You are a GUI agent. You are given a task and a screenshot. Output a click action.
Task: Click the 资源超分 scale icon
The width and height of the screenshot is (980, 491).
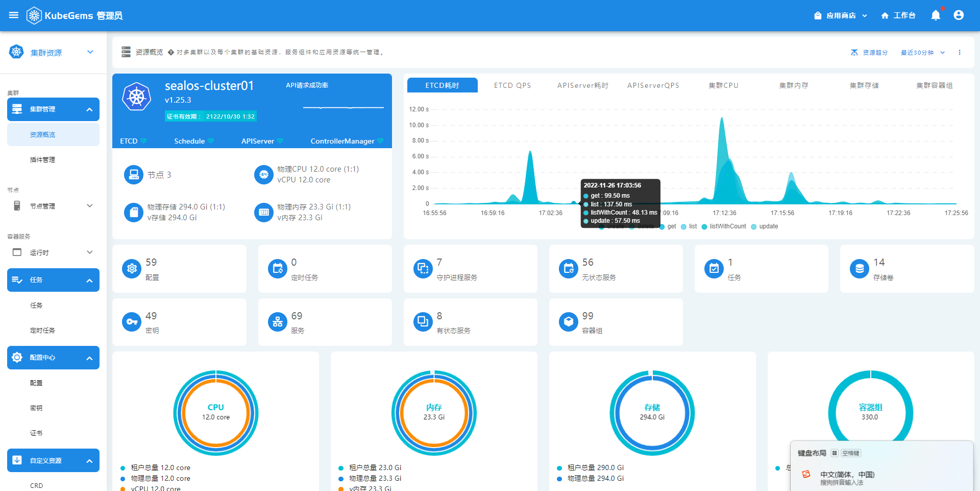click(x=854, y=53)
